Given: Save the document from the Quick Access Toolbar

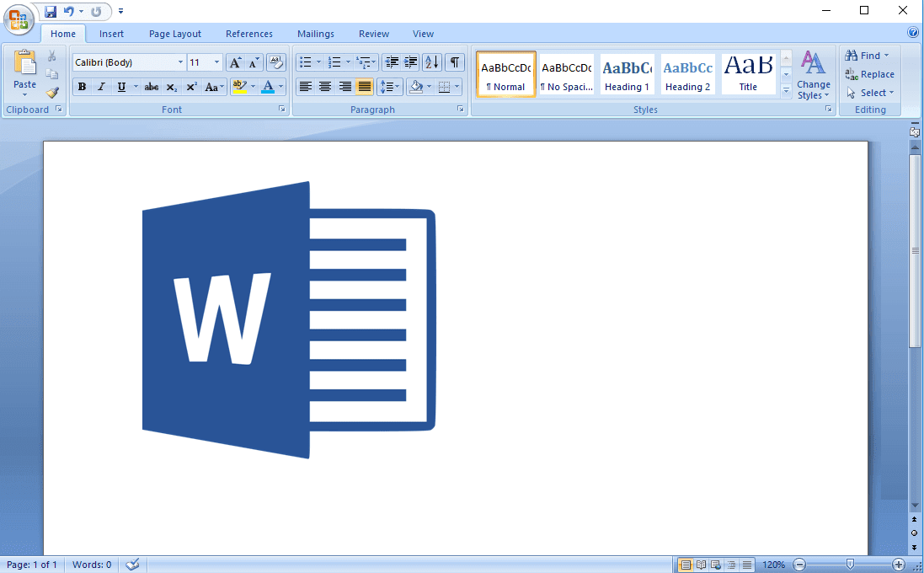Looking at the screenshot, I should [x=51, y=11].
